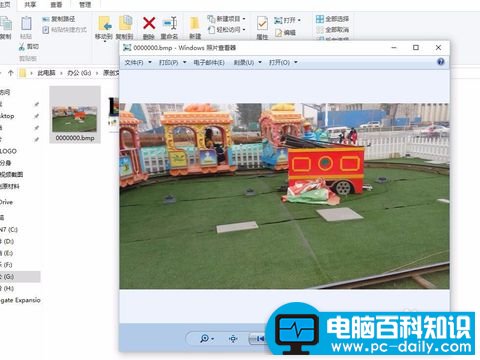The image size is (480, 360).
Task: Click the Rename (重命名) icon
Action: coord(170,23)
